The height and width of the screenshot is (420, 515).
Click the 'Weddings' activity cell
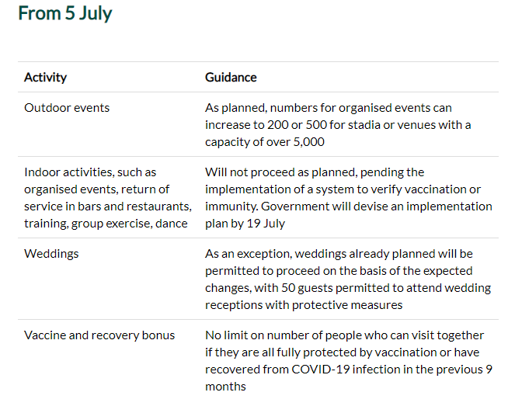pos(51,254)
